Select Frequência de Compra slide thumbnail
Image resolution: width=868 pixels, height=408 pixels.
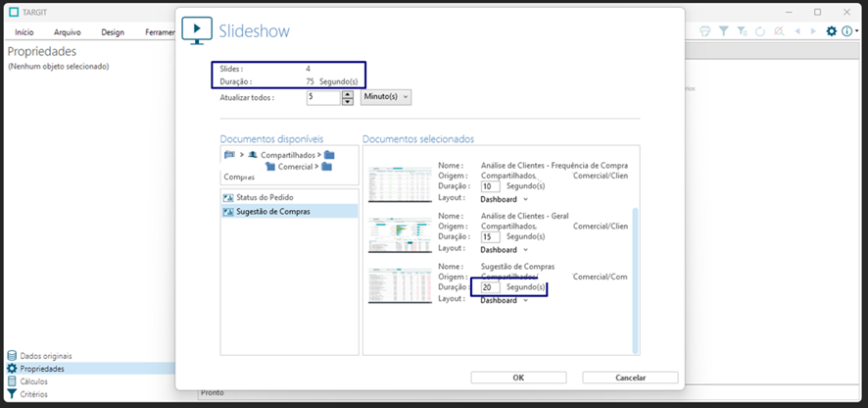tap(401, 183)
